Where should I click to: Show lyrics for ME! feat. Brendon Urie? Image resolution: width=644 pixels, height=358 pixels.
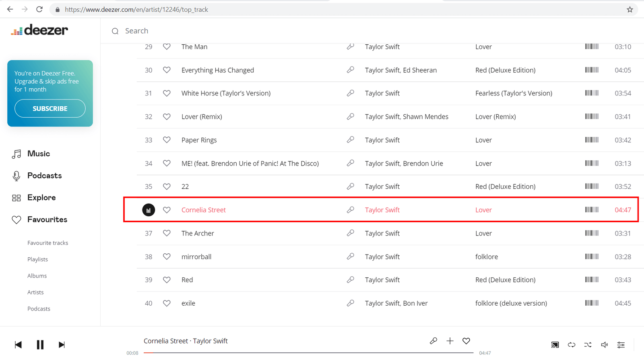coord(351,163)
